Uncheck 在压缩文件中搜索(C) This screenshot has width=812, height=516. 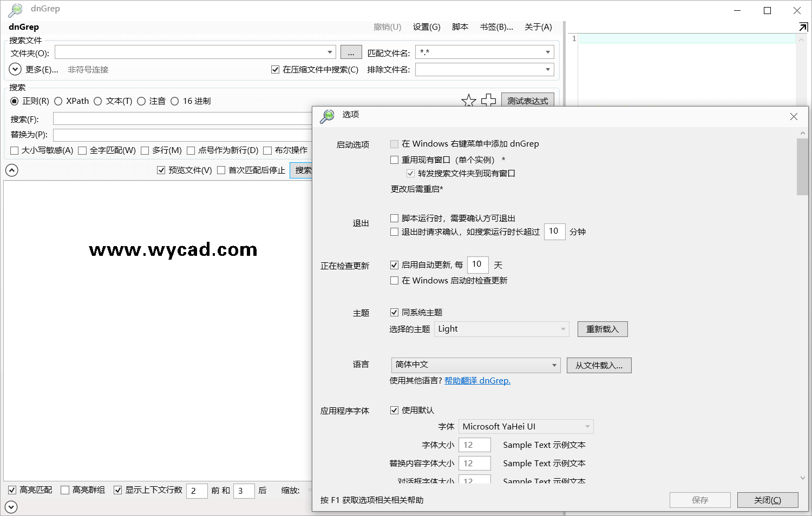(x=275, y=69)
